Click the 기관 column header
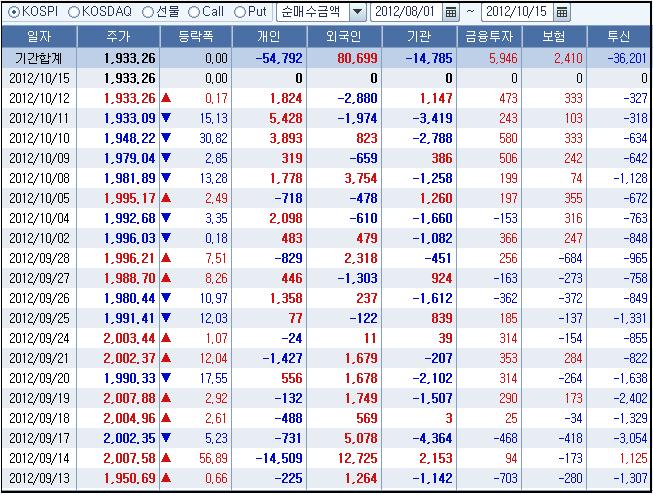 click(419, 37)
